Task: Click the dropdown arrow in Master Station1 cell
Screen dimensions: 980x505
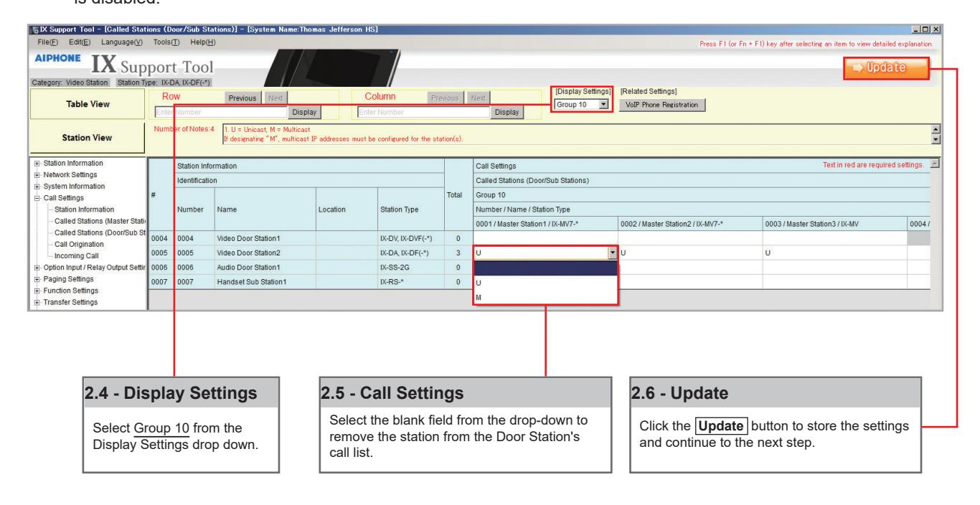Action: tap(612, 252)
